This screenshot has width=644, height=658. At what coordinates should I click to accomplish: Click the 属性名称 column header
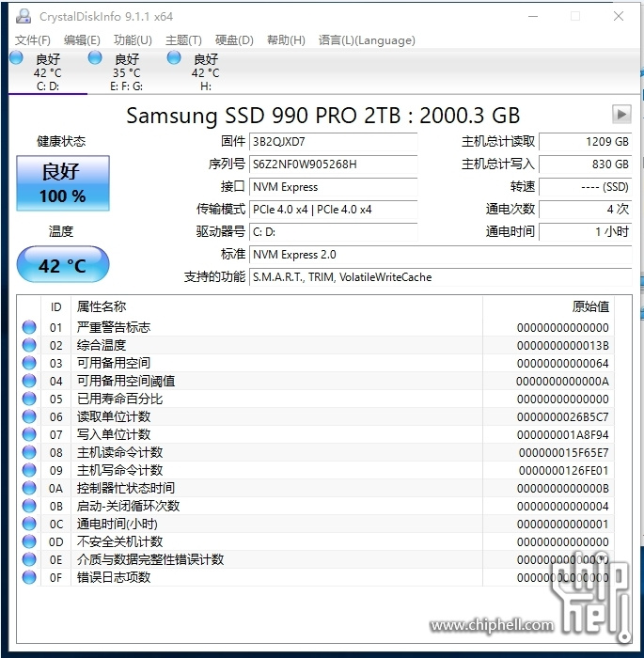click(x=276, y=307)
